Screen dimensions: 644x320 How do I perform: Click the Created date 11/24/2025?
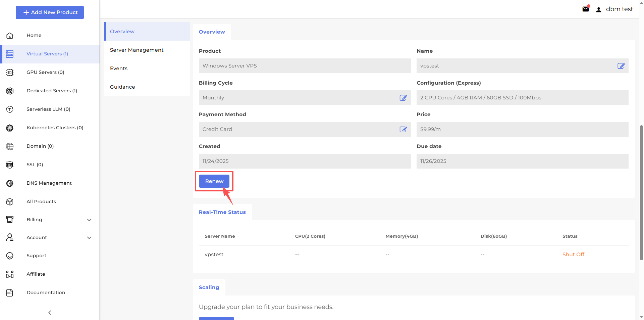click(x=305, y=161)
